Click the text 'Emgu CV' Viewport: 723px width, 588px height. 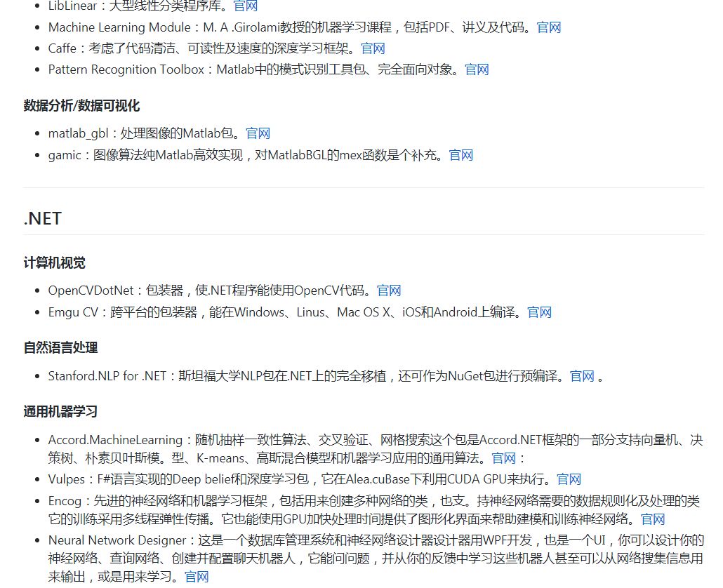tap(73, 312)
